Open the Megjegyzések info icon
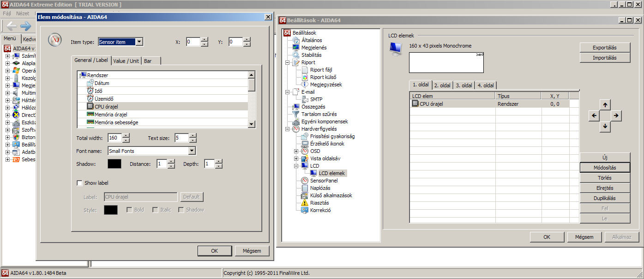Image resolution: width=644 pixels, height=279 pixels. tap(305, 85)
